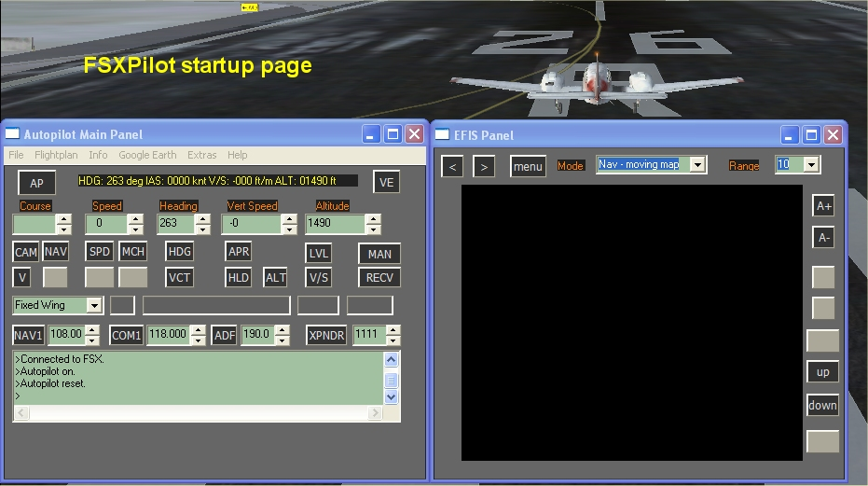Decrease Course with down spinner arrow
This screenshot has height=486, width=868.
tap(64, 229)
